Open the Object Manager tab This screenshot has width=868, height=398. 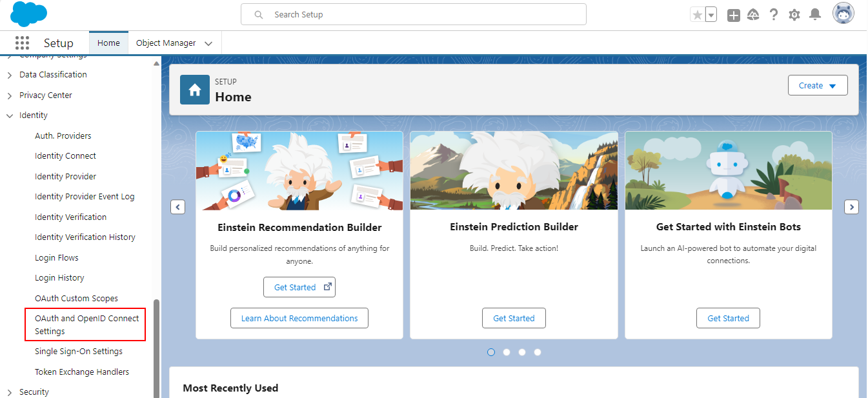pos(166,43)
